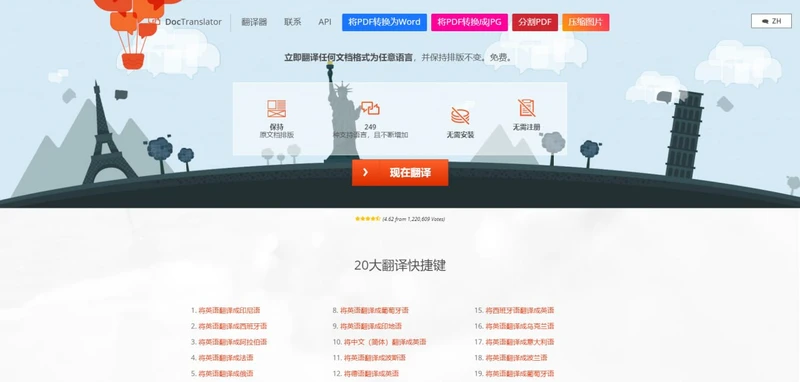Open link 将英语翻译成西班牙语
Viewport: 800px width, 382px height.
point(233,326)
